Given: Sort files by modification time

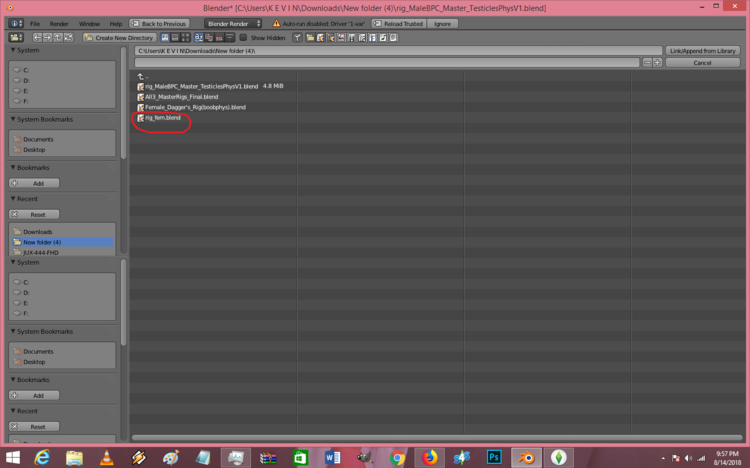Looking at the screenshot, I should coord(220,37).
